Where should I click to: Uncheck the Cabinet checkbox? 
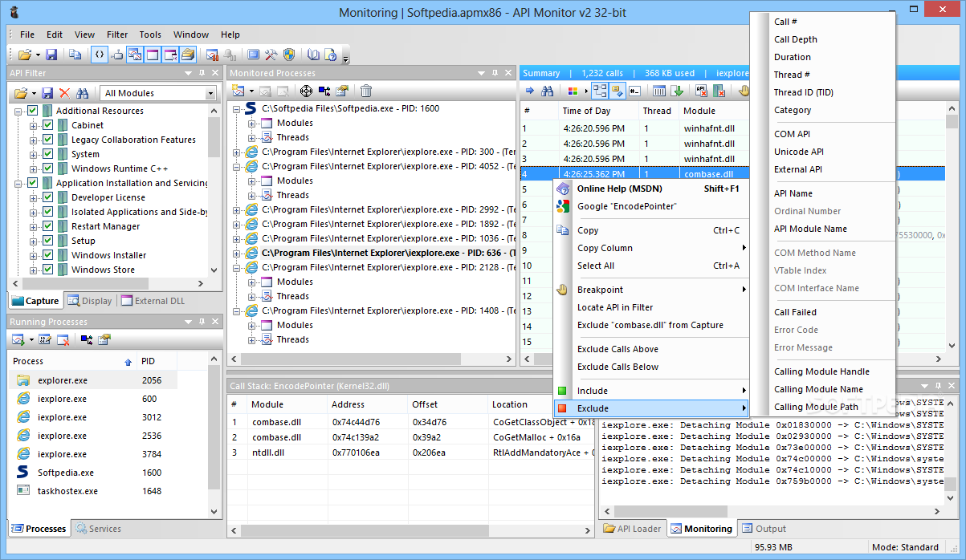click(48, 125)
